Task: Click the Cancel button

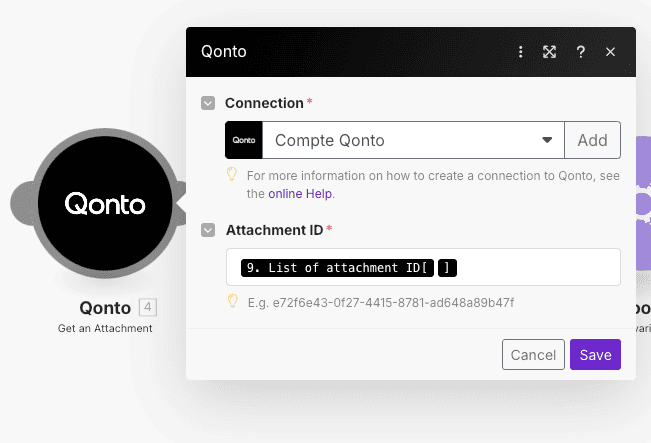Action: pyautogui.click(x=533, y=355)
